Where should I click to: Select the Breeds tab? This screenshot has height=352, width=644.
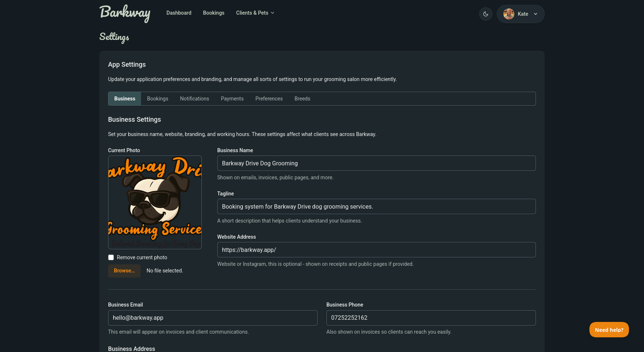pyautogui.click(x=302, y=99)
